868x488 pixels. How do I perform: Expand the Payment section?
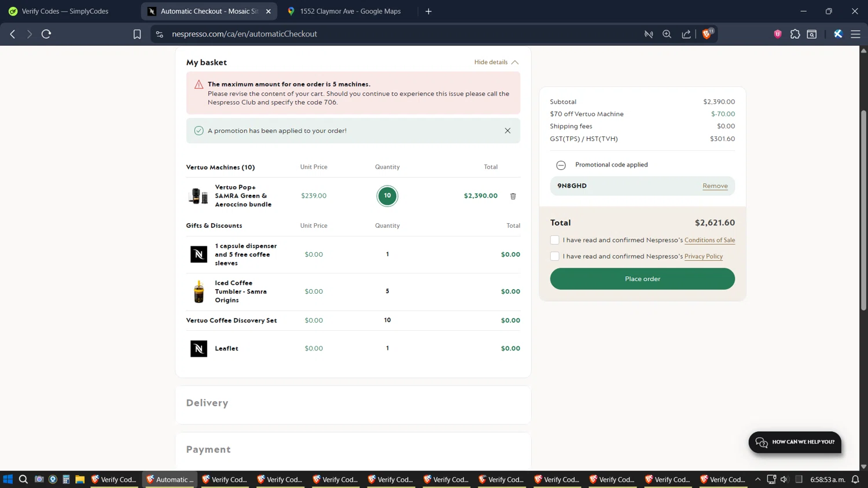(353, 450)
